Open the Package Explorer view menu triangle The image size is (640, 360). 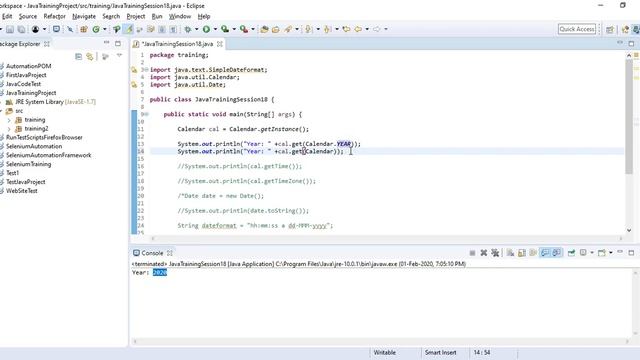[119, 56]
